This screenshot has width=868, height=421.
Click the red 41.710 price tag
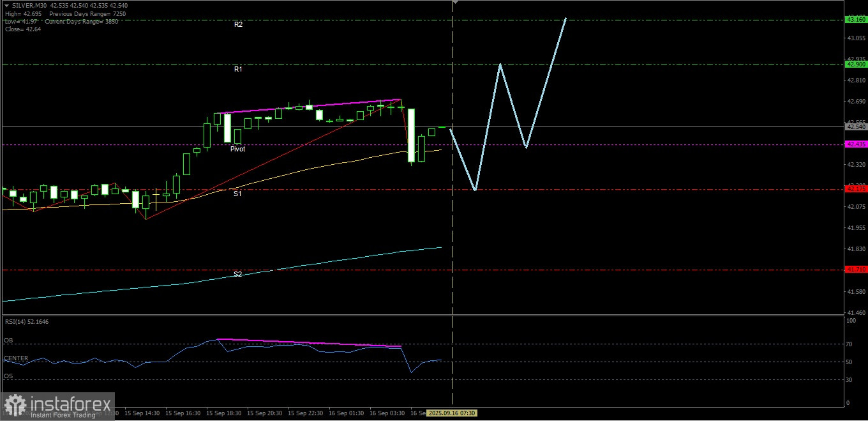(x=856, y=270)
